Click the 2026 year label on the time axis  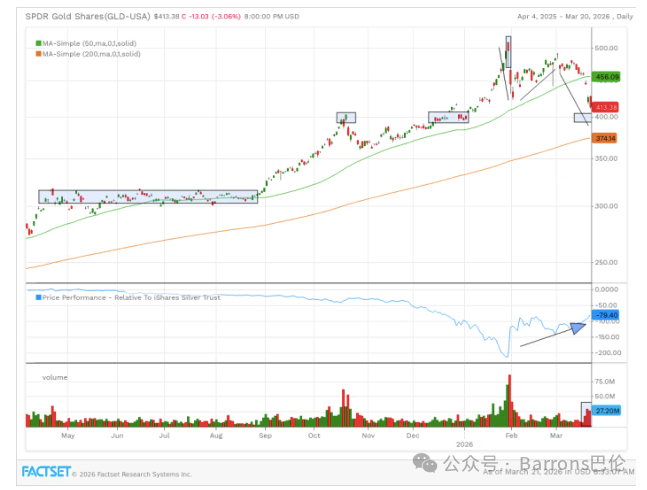point(464,444)
